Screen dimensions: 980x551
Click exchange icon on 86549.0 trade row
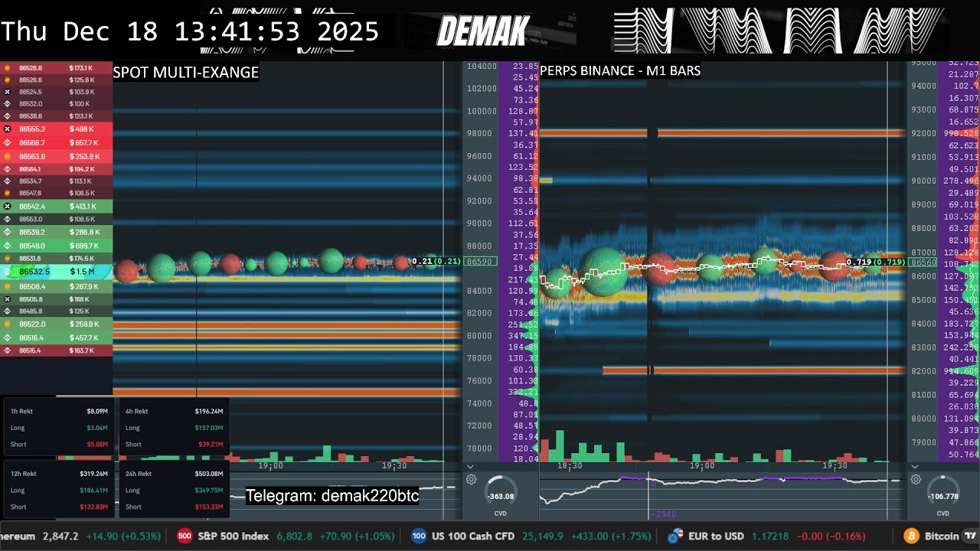(x=8, y=246)
